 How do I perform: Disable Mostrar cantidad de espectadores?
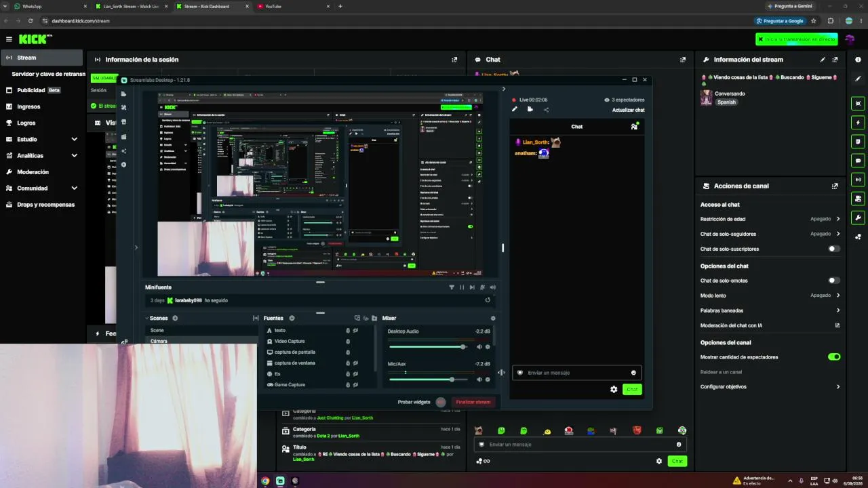pos(834,357)
